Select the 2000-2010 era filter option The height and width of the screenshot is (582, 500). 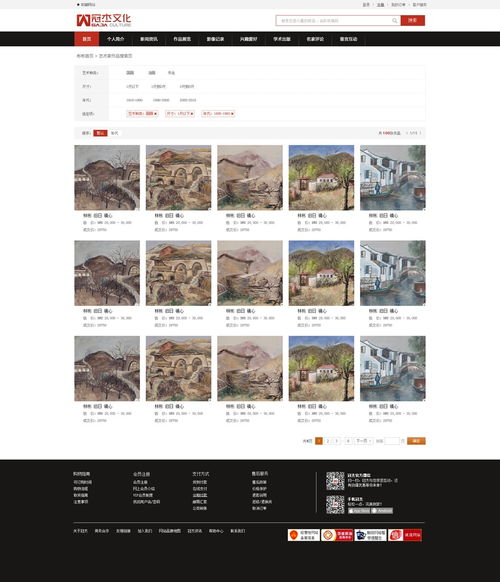point(188,100)
